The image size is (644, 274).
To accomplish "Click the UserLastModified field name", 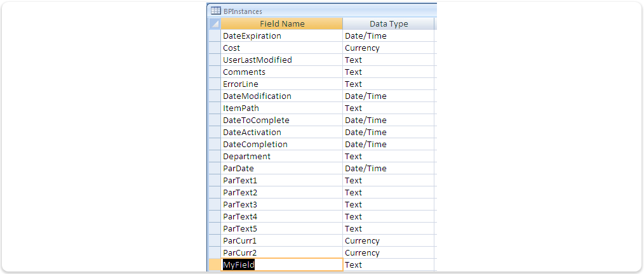I will 257,60.
